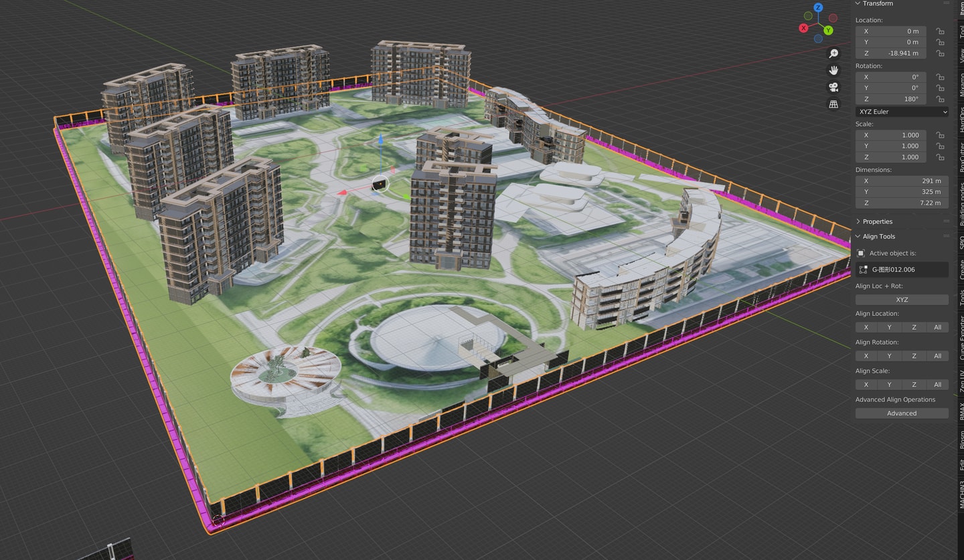Viewport: 964px width, 560px height.
Task: Lock the Rotation X value
Action: (x=940, y=77)
